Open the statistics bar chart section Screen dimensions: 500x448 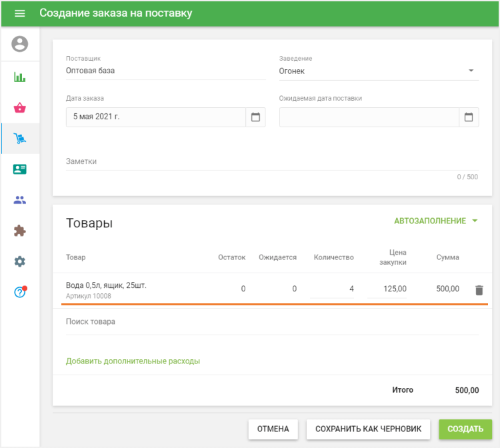pos(20,77)
